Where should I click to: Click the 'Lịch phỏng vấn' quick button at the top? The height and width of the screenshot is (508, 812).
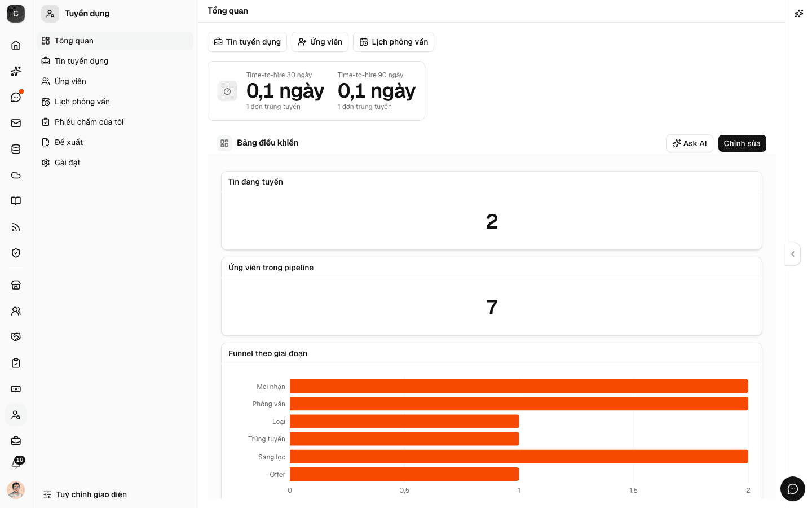(394, 42)
